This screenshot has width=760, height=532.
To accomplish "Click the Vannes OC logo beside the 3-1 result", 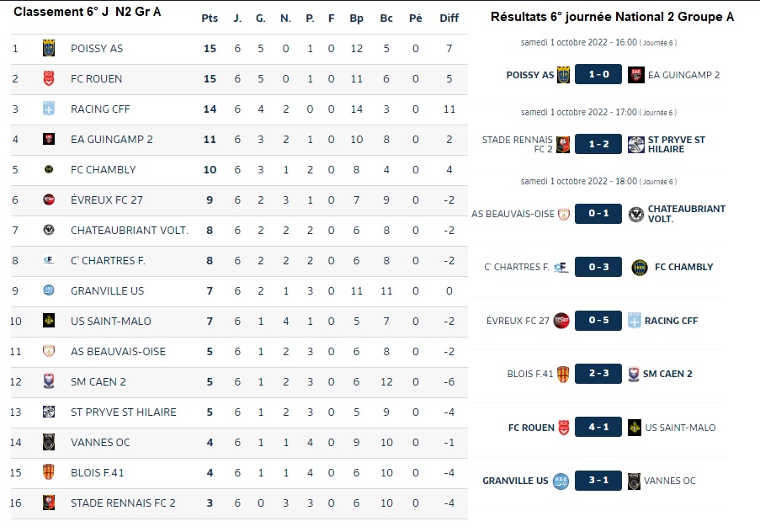I will point(634,481).
